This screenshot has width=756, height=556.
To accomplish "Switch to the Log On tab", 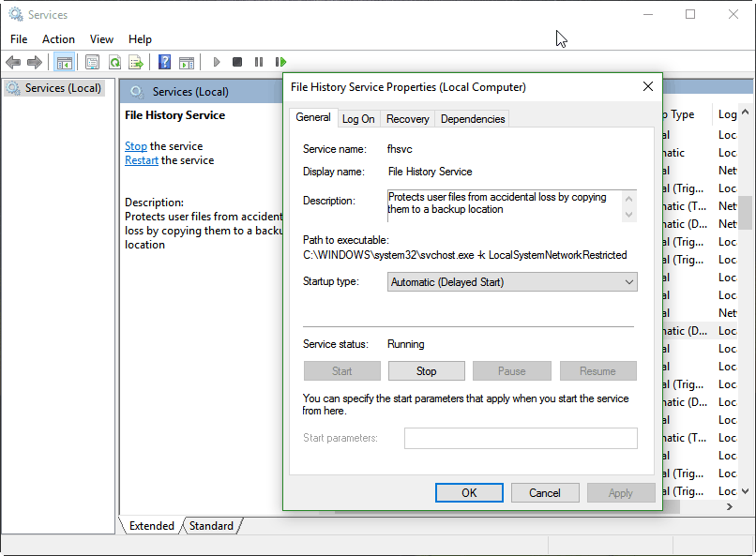I will [x=358, y=119].
